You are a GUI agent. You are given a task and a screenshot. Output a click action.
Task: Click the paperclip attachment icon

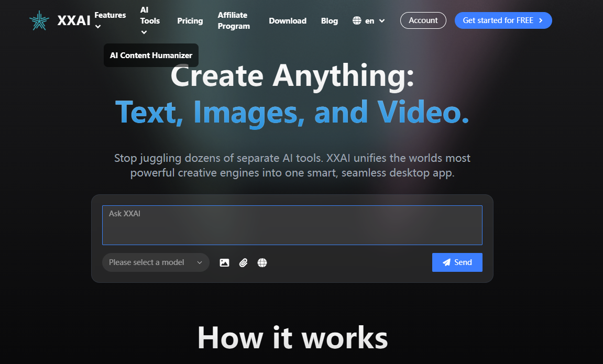243,262
